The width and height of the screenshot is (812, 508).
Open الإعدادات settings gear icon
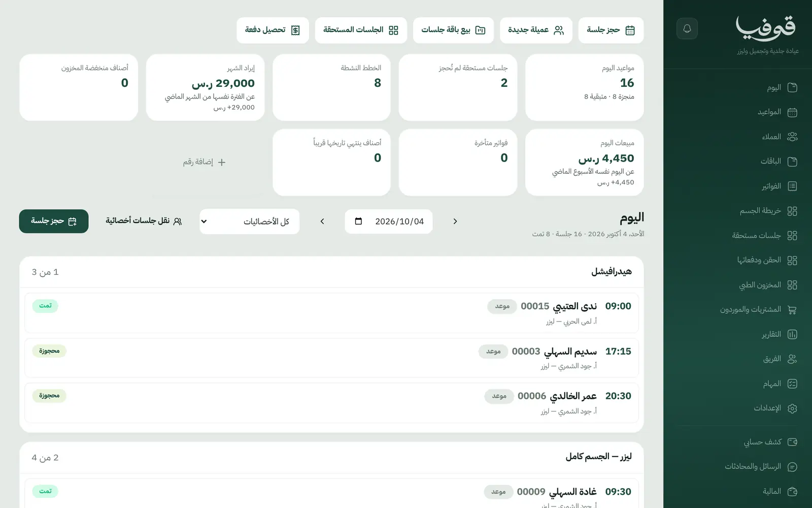coord(792,408)
